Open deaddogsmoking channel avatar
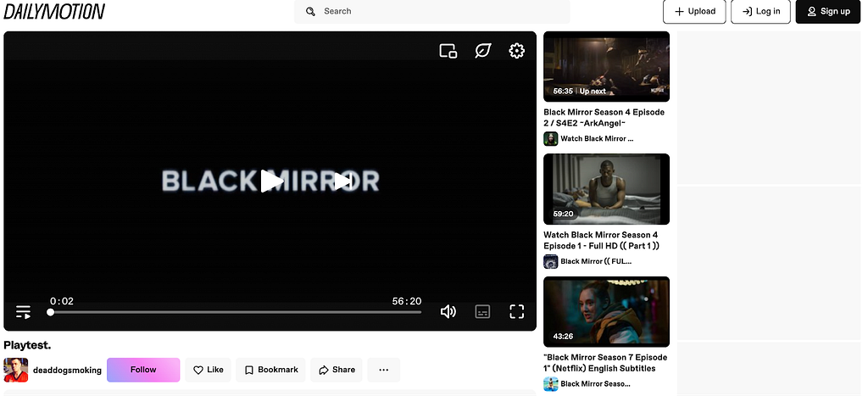This screenshot has height=396, width=868. [x=15, y=370]
